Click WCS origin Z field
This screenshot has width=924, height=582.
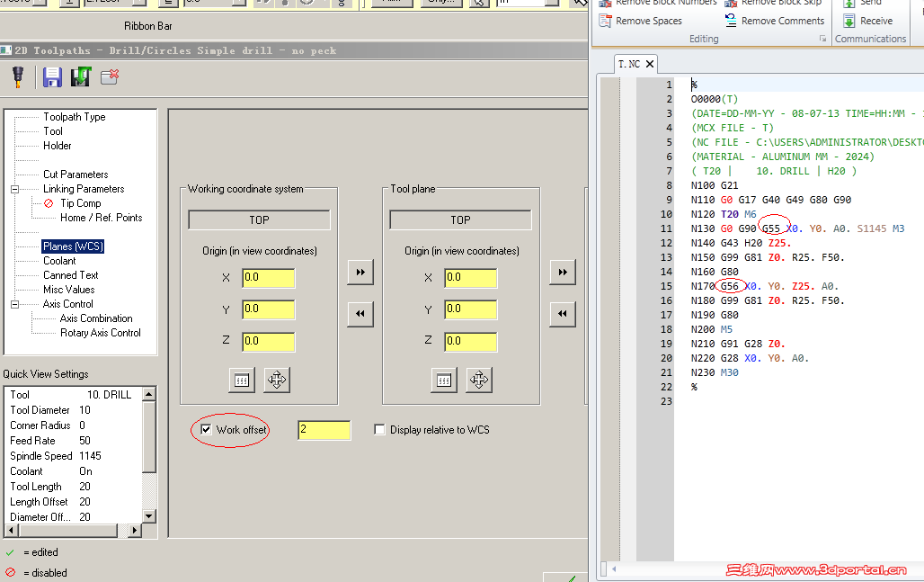point(268,342)
